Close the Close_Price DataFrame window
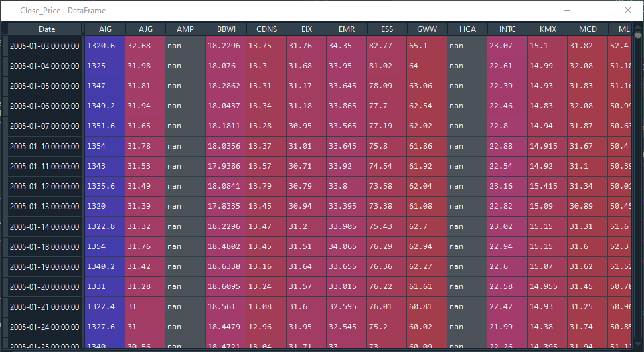The height and width of the screenshot is (352, 644). [627, 10]
